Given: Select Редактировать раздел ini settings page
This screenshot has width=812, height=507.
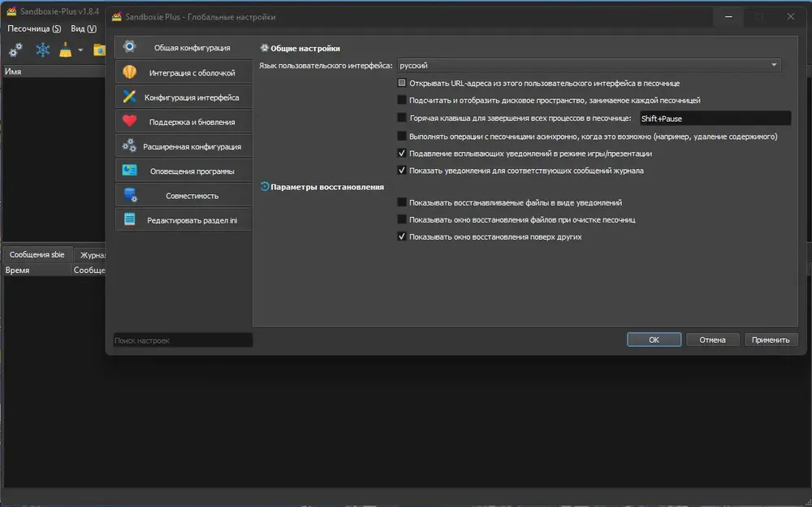Looking at the screenshot, I should click(x=184, y=220).
